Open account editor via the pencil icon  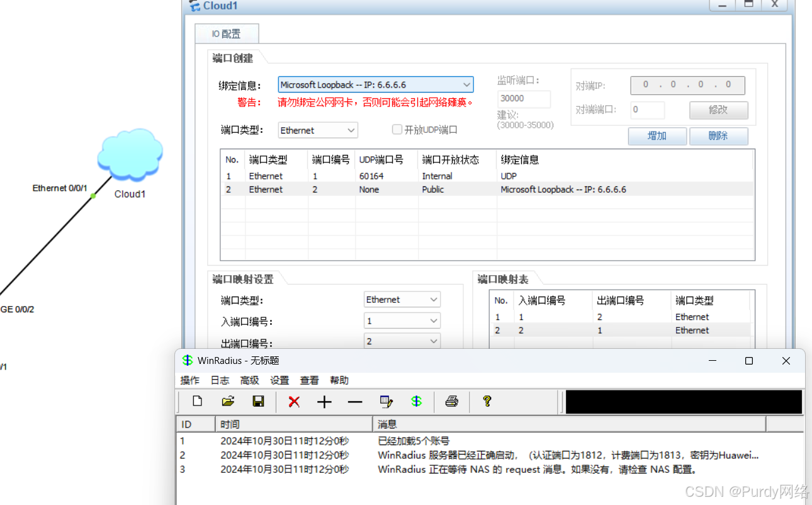(x=386, y=401)
